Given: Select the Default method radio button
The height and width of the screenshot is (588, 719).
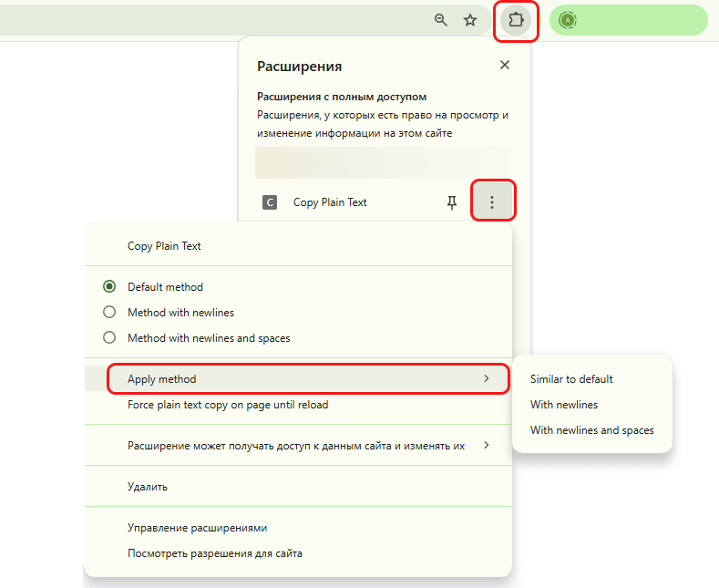Looking at the screenshot, I should 109,286.
